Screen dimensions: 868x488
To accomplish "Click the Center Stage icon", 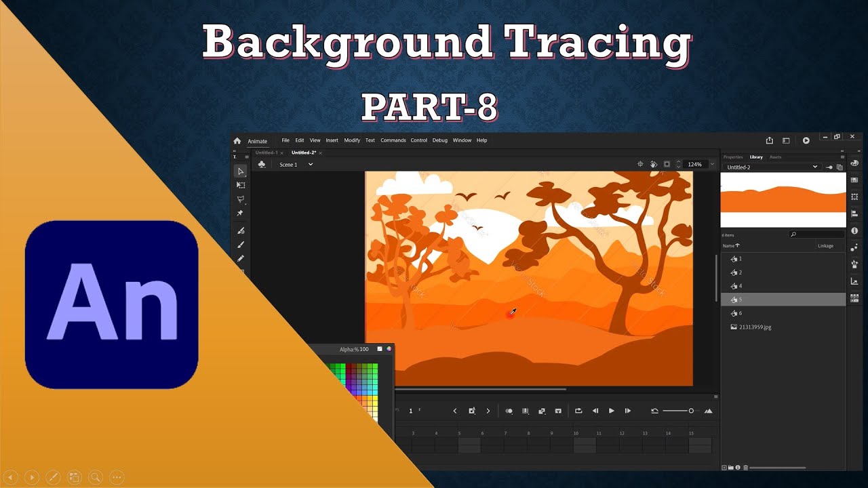I will (x=640, y=164).
